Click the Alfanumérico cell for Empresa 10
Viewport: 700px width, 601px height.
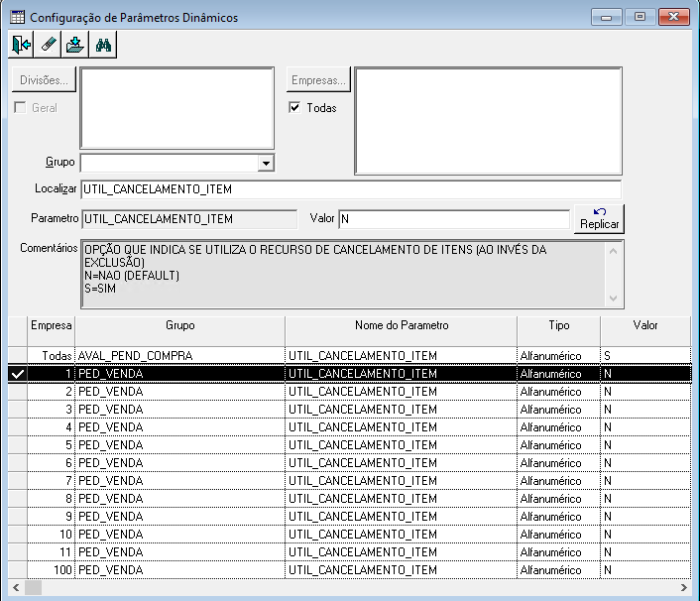(559, 535)
